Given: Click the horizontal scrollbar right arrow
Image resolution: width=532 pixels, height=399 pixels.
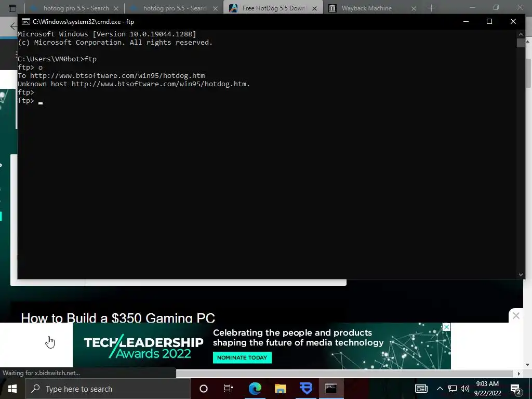Looking at the screenshot, I should 518,374.
